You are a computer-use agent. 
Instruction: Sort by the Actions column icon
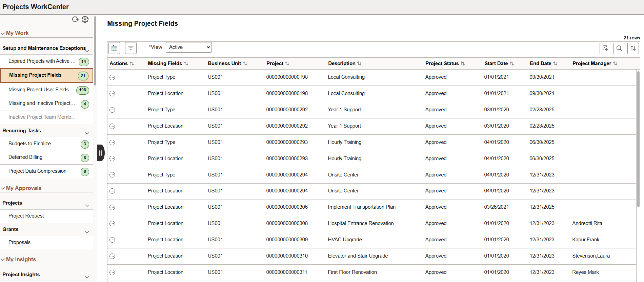click(132, 63)
